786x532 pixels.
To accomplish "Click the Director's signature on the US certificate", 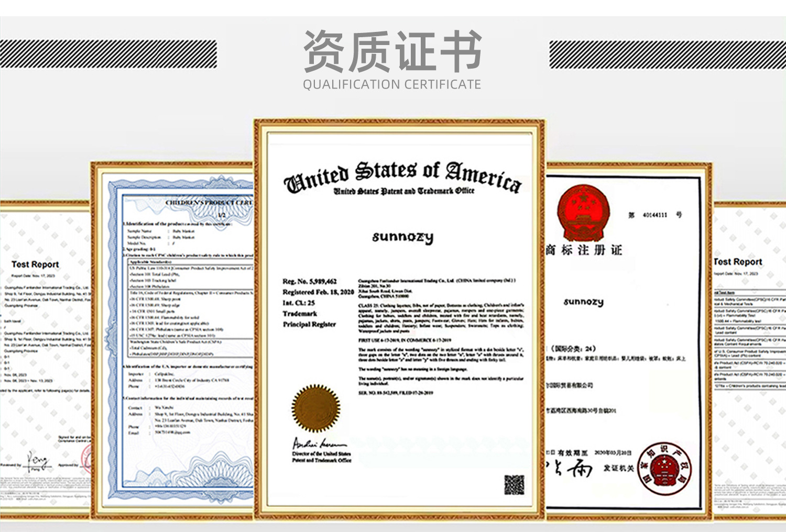I will point(319,443).
